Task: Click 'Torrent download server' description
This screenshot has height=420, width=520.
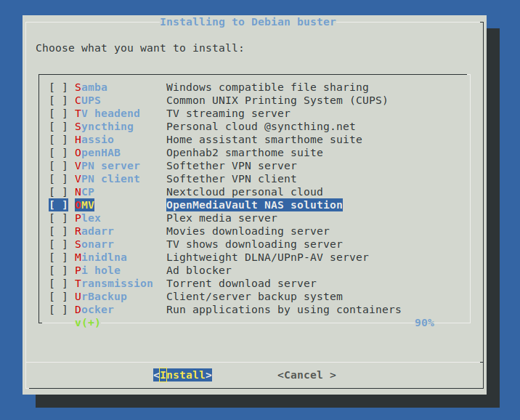Action: [241, 283]
